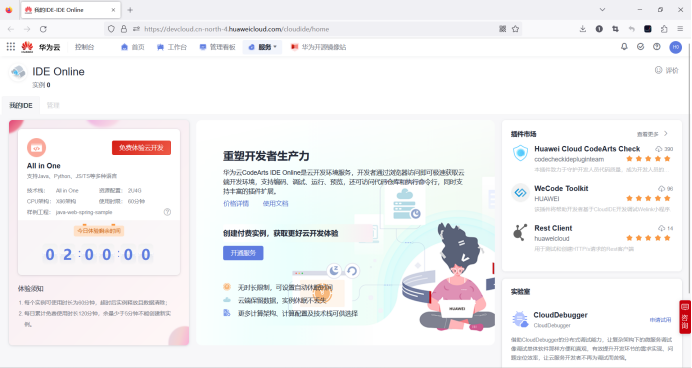The height and width of the screenshot is (368, 692).
Task: Open the 管理看板 dashboard menu
Action: click(x=218, y=47)
